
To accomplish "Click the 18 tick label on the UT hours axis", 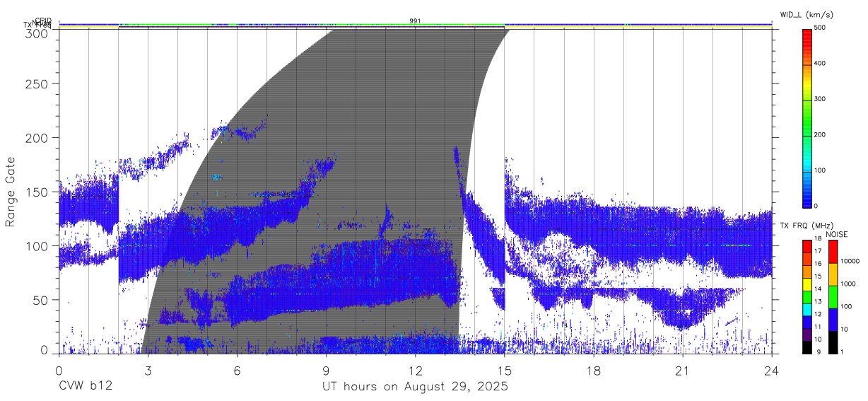I will [594, 371].
